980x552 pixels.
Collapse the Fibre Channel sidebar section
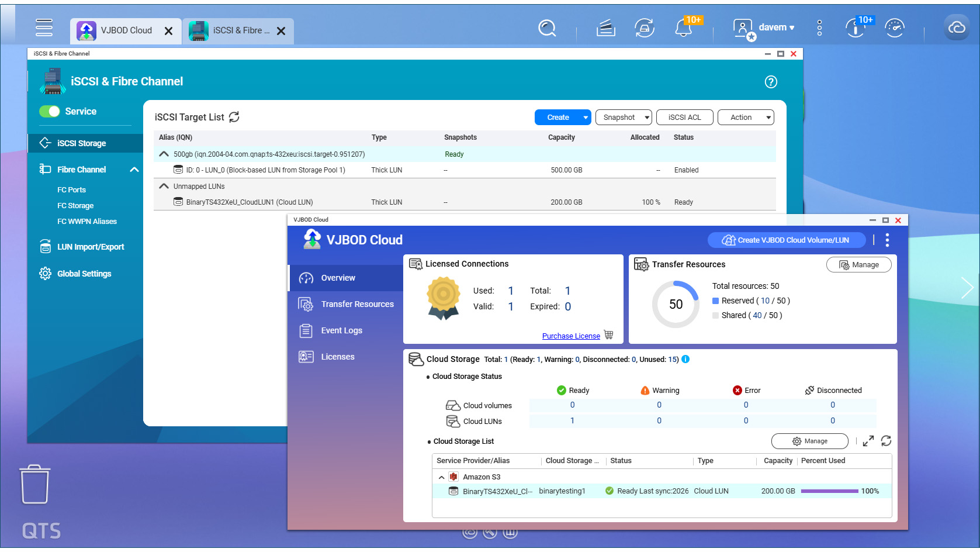(134, 170)
